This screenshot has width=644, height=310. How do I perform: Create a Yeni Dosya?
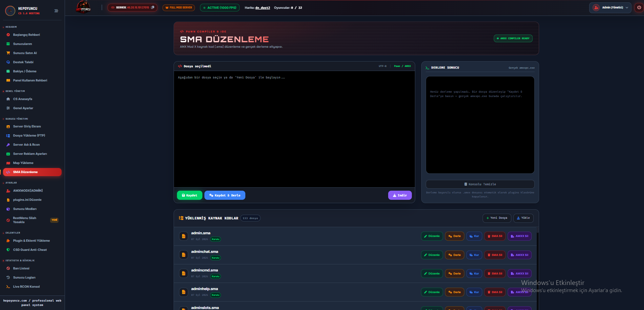[x=497, y=218]
